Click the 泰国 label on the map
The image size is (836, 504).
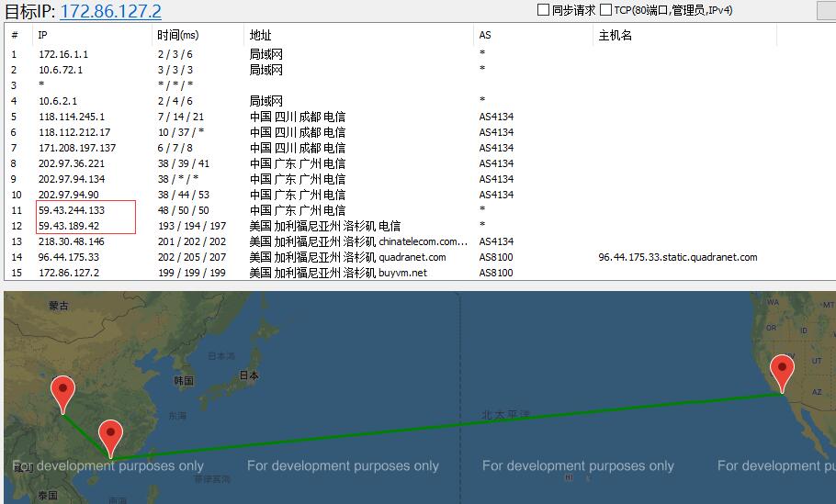tap(48, 496)
